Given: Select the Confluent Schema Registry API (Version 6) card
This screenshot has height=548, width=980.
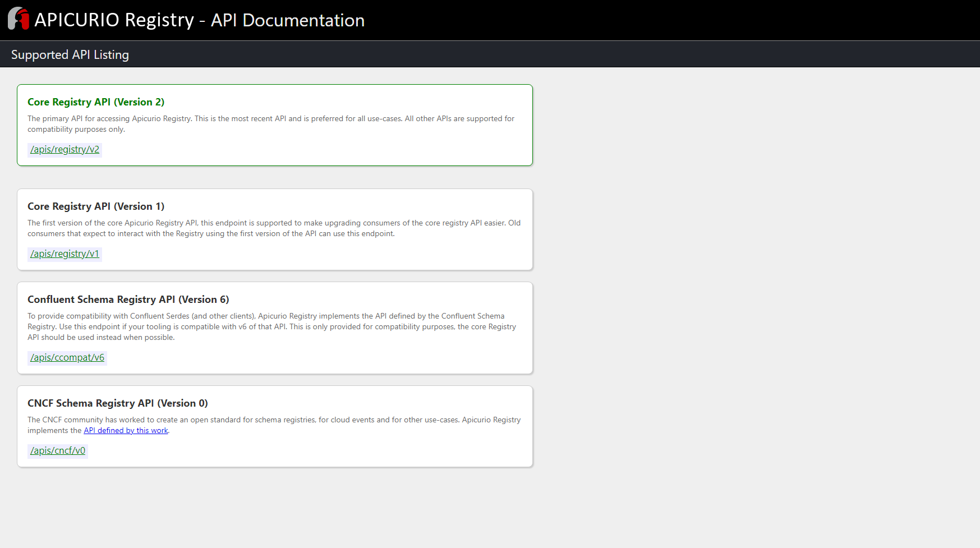Looking at the screenshot, I should 275,328.
